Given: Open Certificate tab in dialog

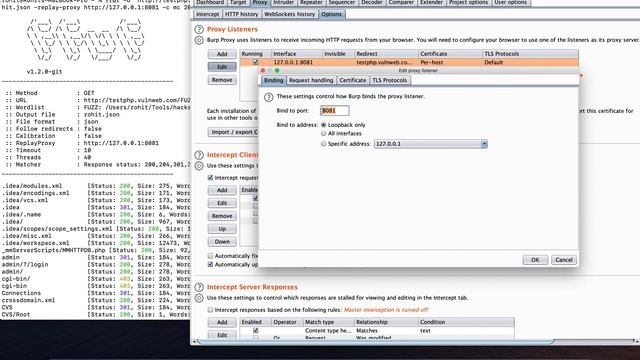Looking at the screenshot, I should (x=353, y=80).
